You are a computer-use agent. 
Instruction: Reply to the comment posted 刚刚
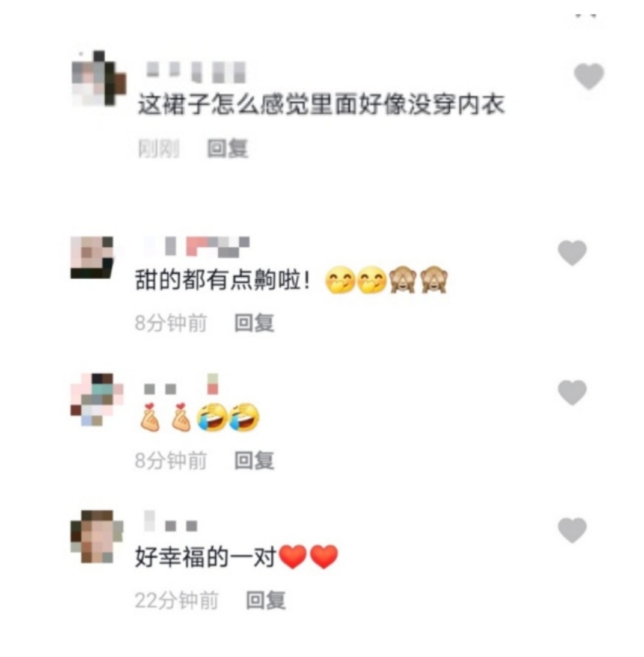pos(228,149)
